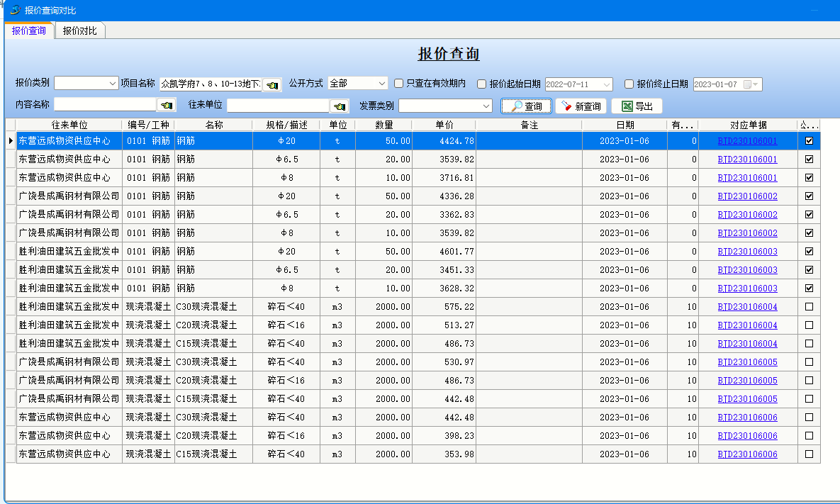
Task: Toggle the 报价起始日期 checkbox
Action: click(x=482, y=84)
